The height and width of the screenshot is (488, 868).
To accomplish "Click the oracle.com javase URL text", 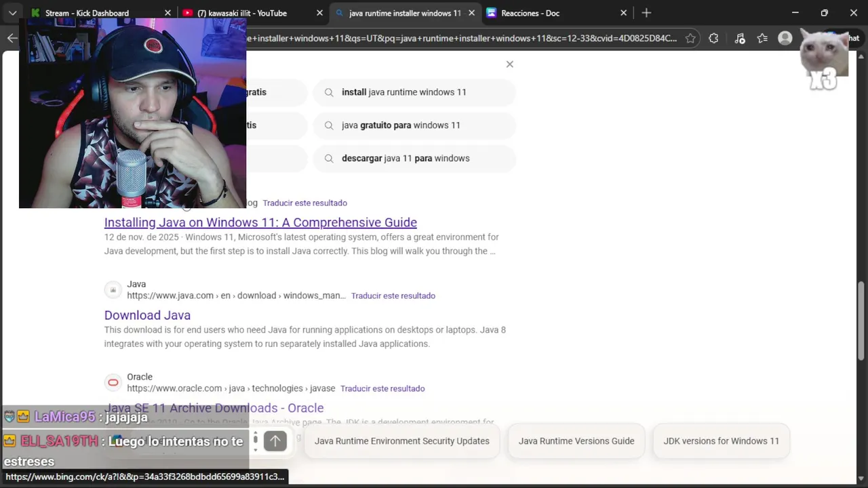I will pos(231,388).
